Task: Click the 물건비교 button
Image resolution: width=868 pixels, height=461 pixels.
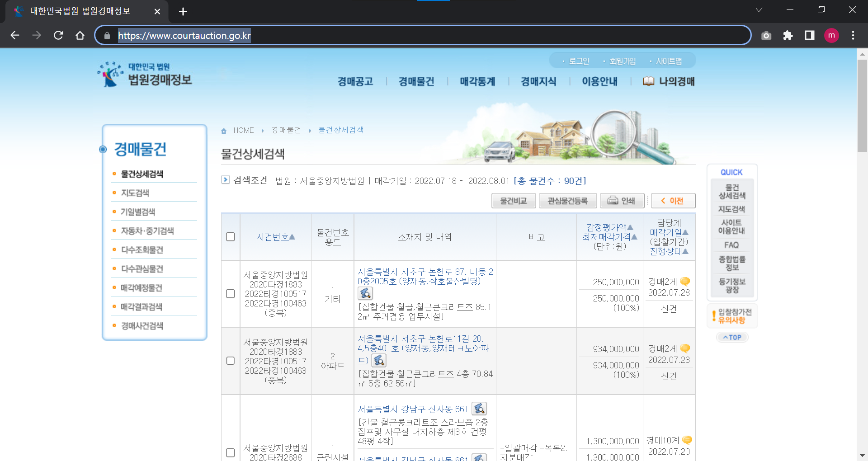Action: click(514, 201)
